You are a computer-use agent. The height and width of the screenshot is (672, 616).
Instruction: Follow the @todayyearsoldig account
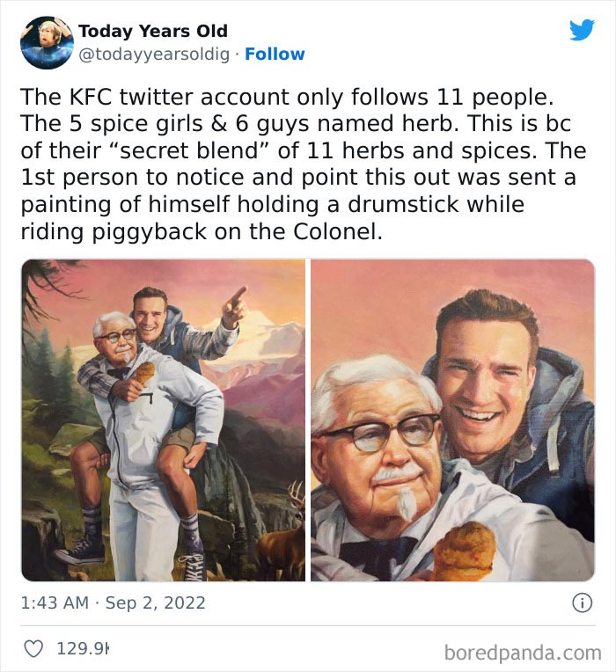point(275,54)
